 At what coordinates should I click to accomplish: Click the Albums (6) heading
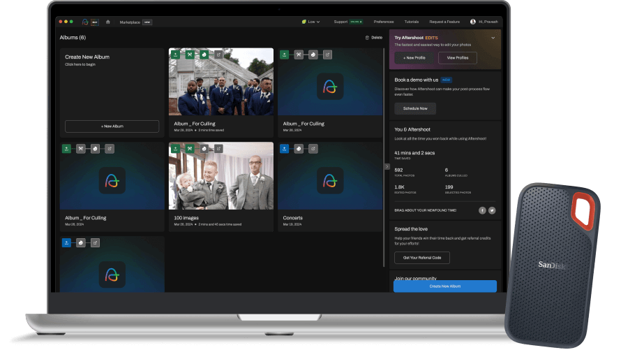[x=73, y=38]
